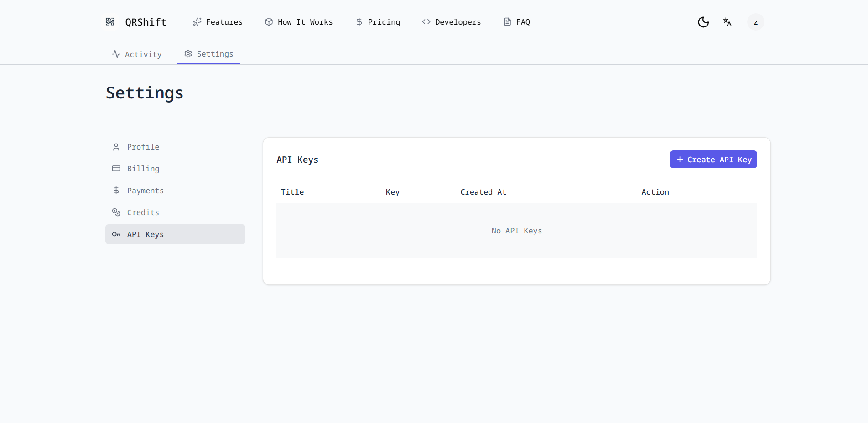Viewport: 868px width, 423px height.
Task: Open Profile settings in sidebar
Action: click(143, 147)
